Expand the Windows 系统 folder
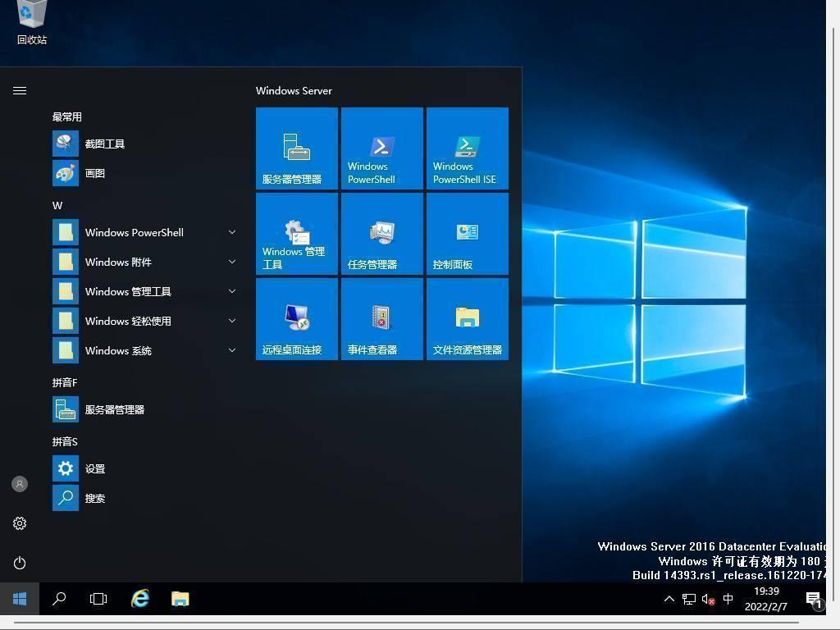 pyautogui.click(x=144, y=350)
